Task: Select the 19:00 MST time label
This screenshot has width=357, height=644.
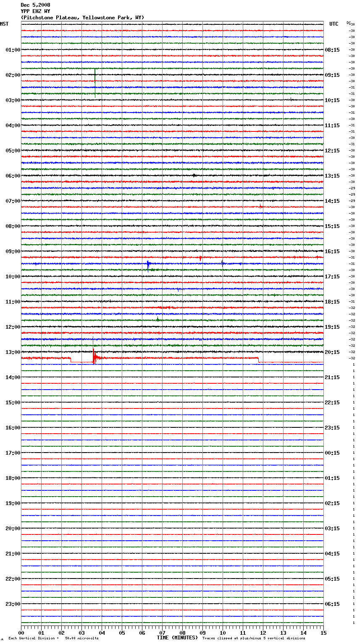Action: pyautogui.click(x=13, y=503)
